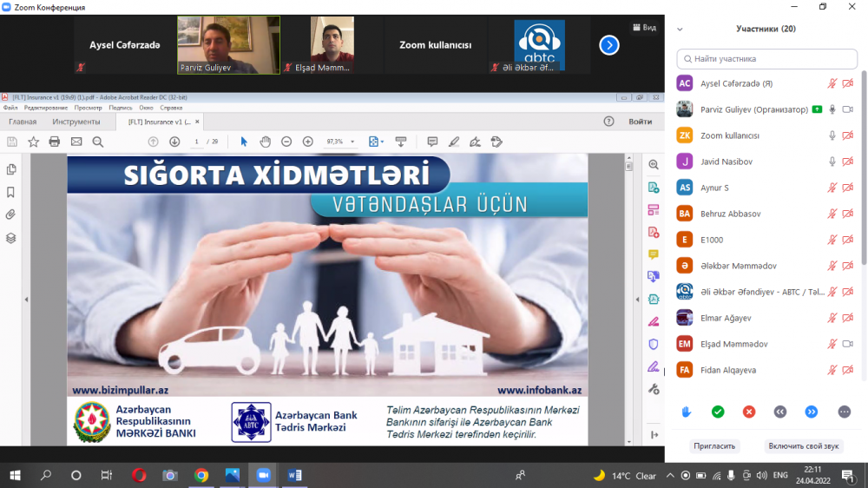Toggle video icon for Aysel Cəfərzadə row
This screenshot has width=868, height=488.
[847, 83]
